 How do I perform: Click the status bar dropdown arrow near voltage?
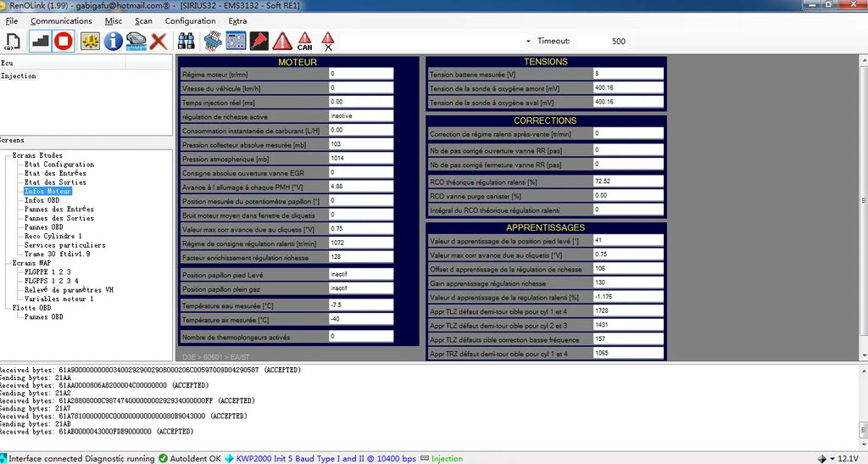[832, 459]
